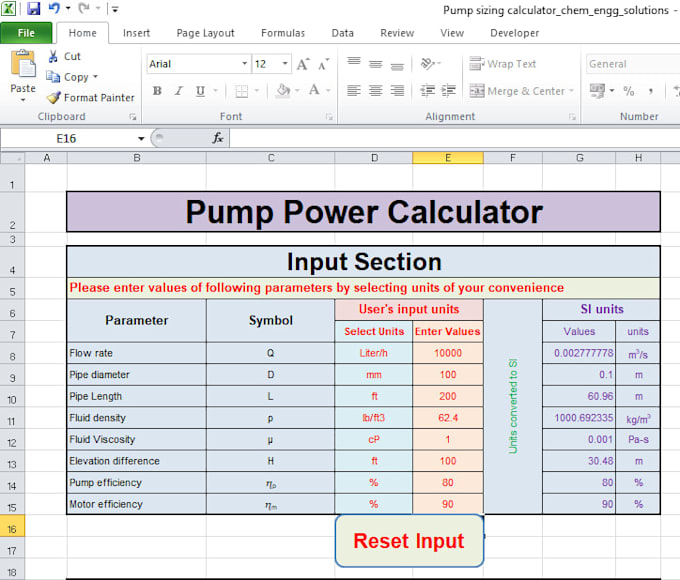The height and width of the screenshot is (580, 680).
Task: Open the File tab
Action: pyautogui.click(x=26, y=33)
